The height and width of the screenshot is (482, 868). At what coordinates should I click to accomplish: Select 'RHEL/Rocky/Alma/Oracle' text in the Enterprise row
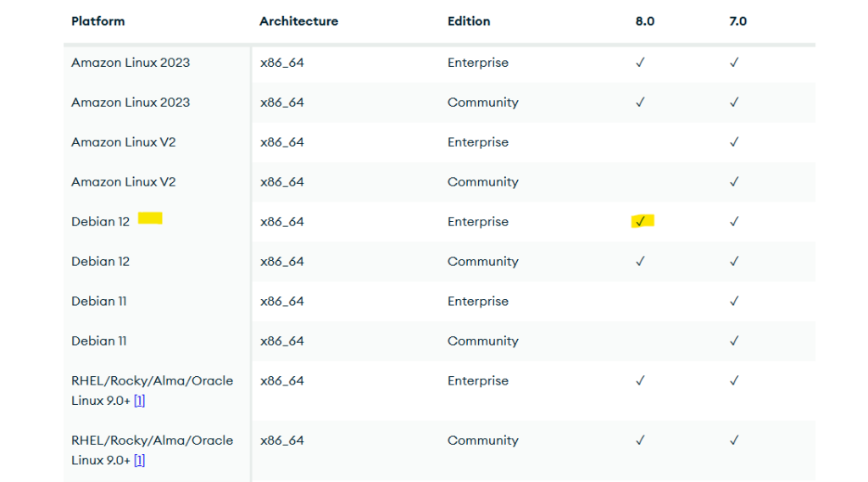[153, 380]
